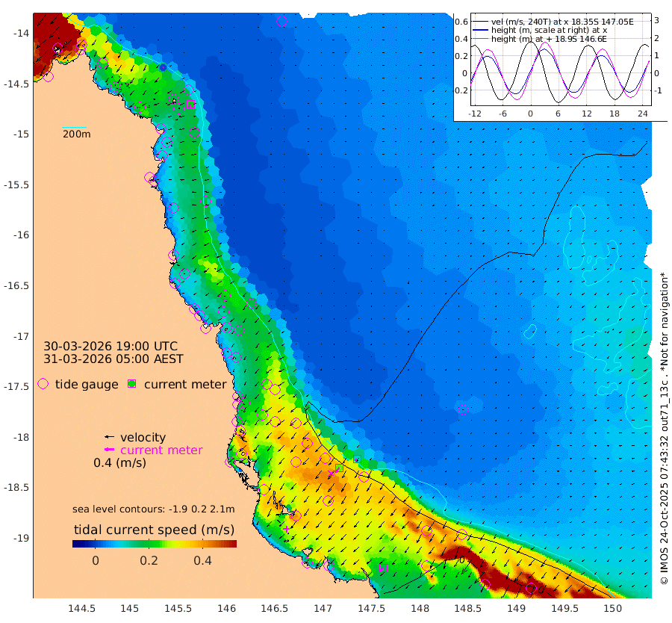Click the '200m' contour label
The width and height of the screenshot is (672, 623).
77,134
